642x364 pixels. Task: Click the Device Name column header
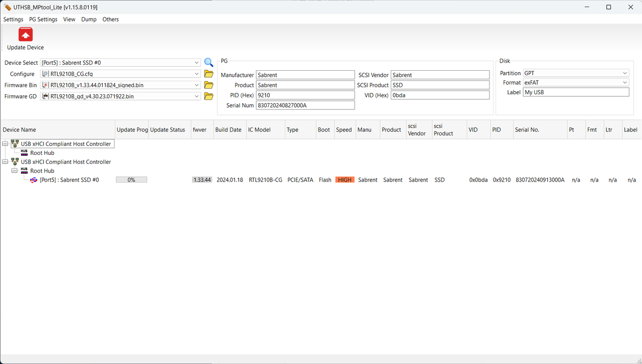pos(58,129)
